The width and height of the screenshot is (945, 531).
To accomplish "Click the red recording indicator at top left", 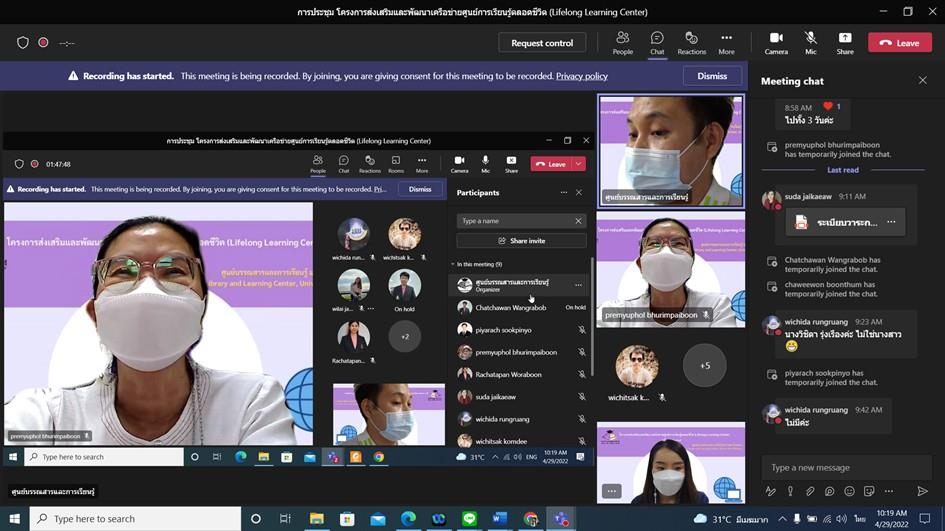I will (43, 43).
